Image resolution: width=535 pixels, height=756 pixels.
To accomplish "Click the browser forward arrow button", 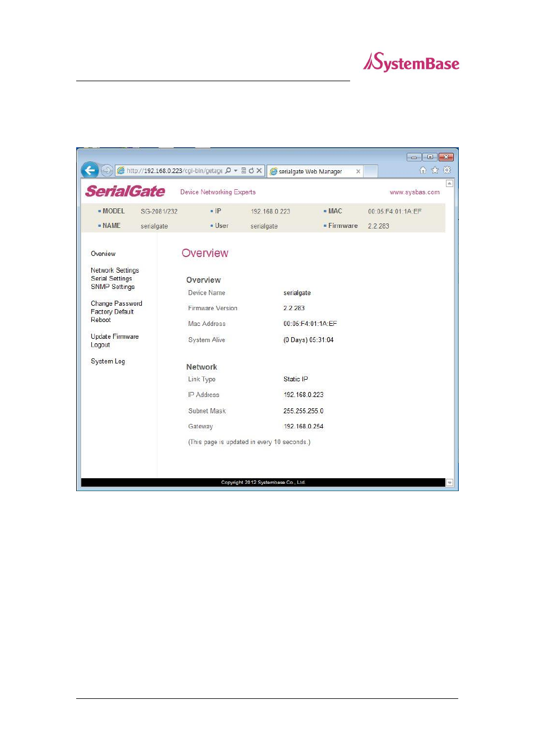I will point(107,171).
